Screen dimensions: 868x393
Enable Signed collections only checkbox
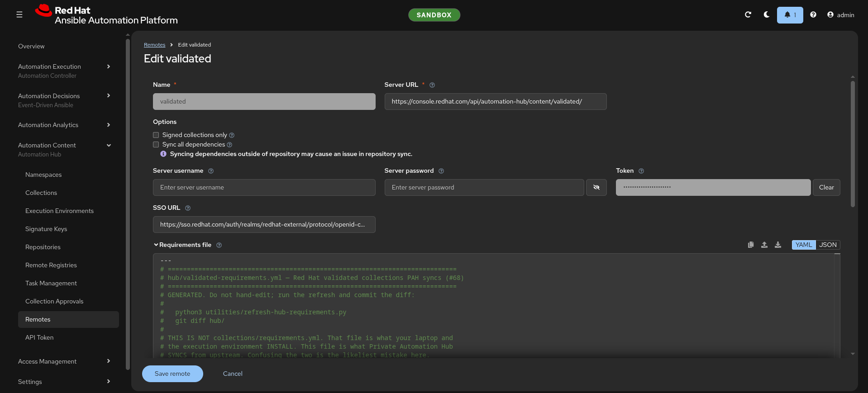[x=156, y=135]
